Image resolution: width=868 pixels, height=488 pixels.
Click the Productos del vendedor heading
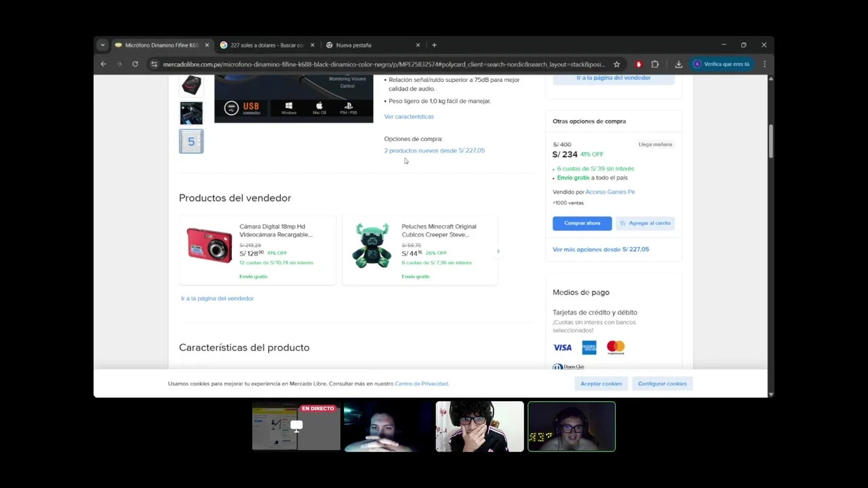[235, 198]
